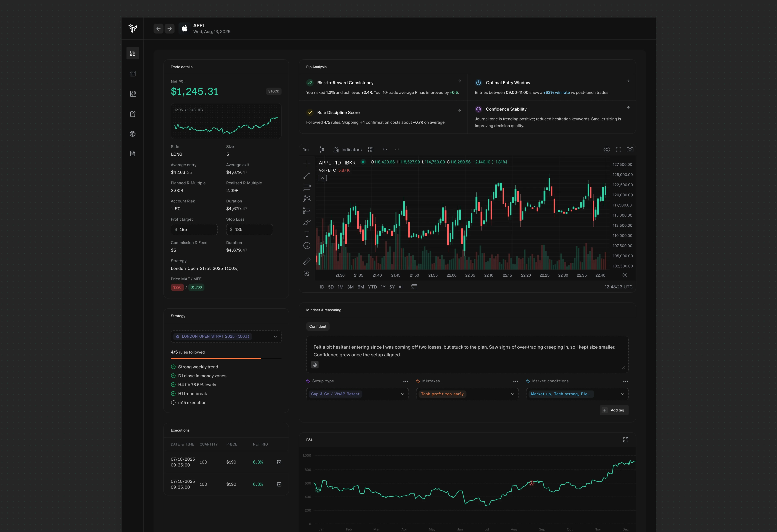Open the Setup type Gap & Go dropdown

pos(357,394)
